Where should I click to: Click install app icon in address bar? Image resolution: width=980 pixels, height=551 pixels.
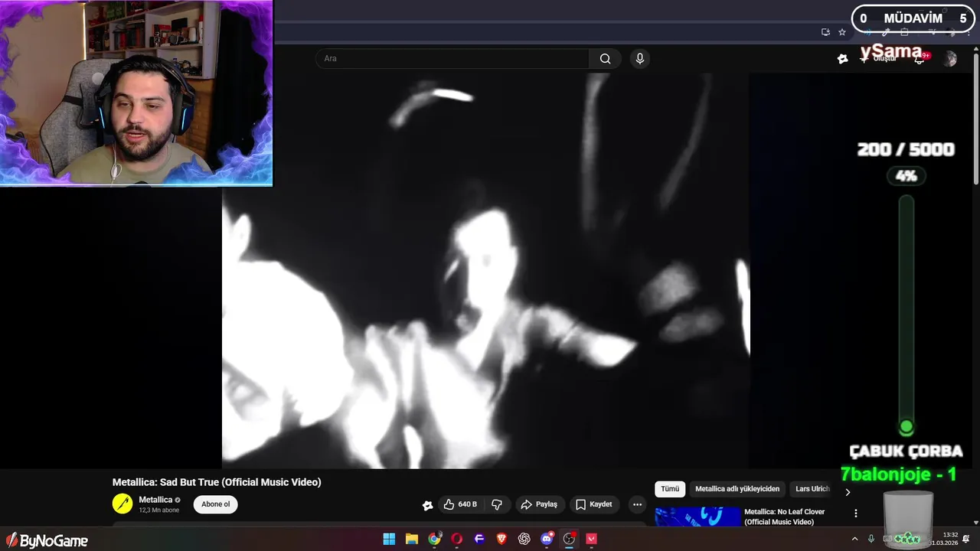click(825, 32)
